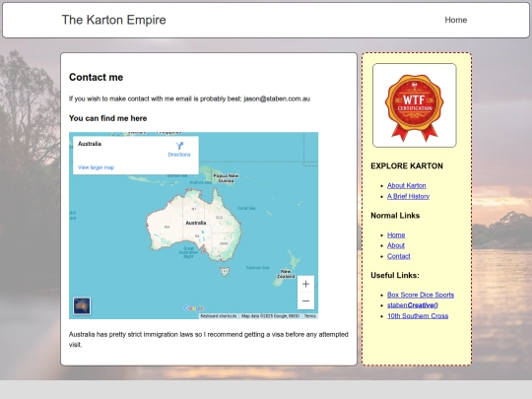Open the map Terms link
The height and width of the screenshot is (399, 532).
click(x=309, y=316)
